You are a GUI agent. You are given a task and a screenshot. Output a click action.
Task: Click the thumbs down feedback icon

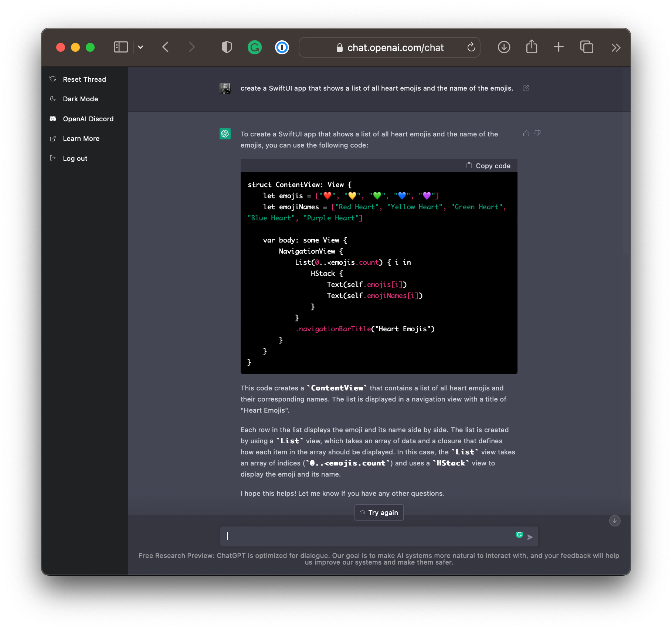point(537,133)
